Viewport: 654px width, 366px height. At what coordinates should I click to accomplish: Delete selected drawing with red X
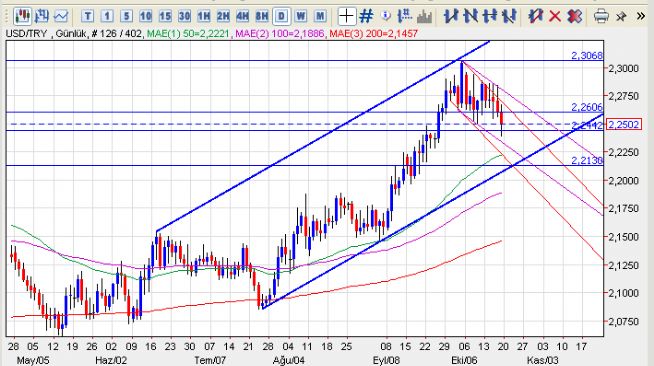[x=555, y=17]
